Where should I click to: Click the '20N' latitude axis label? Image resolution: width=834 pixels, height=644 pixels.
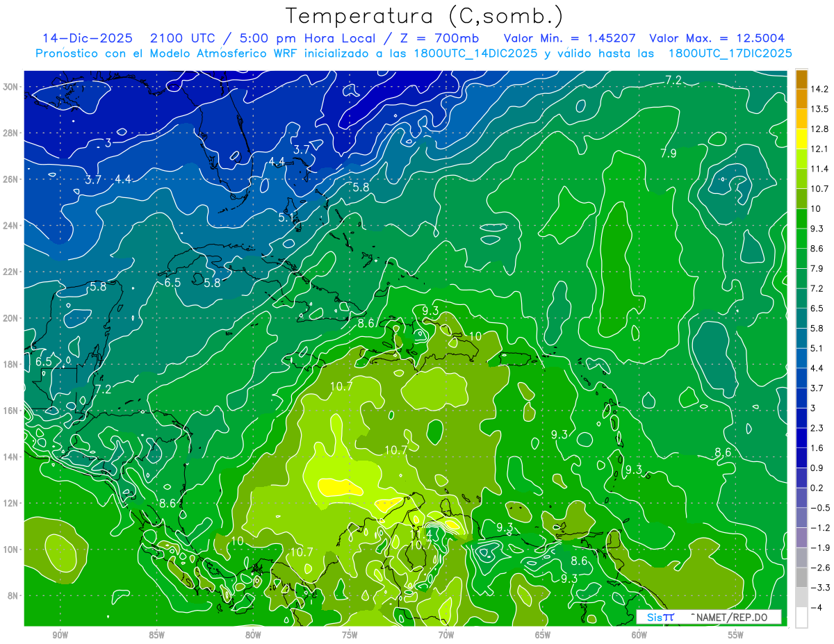point(12,318)
